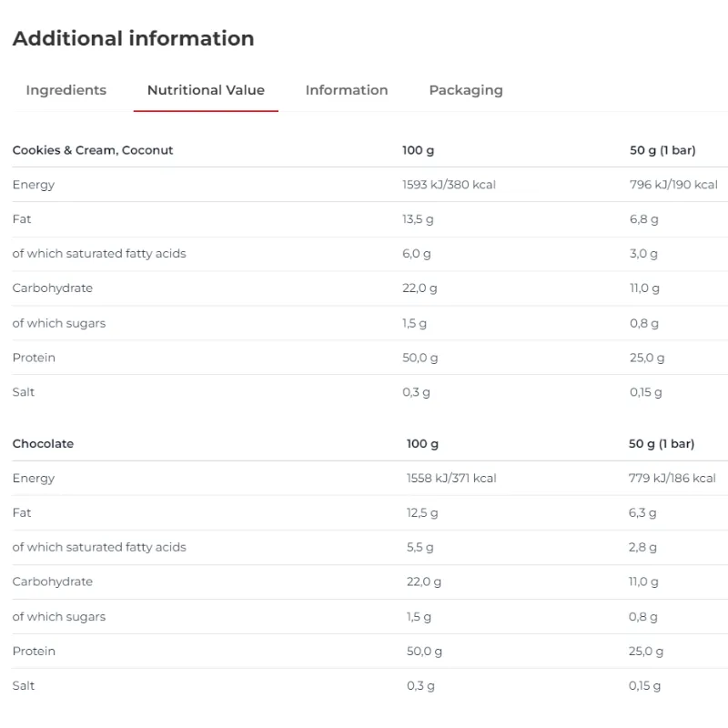
Task: Click the 779 kJ/186 kcal value
Action: (672, 479)
